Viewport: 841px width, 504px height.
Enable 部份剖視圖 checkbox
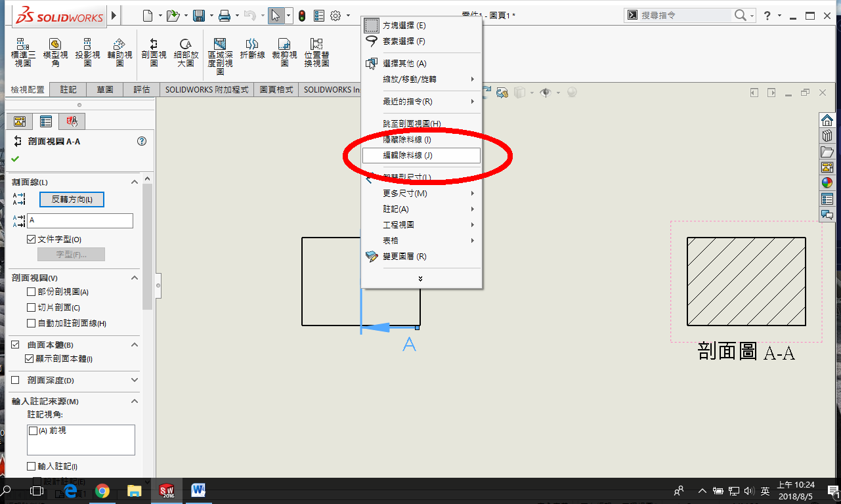tap(32, 292)
